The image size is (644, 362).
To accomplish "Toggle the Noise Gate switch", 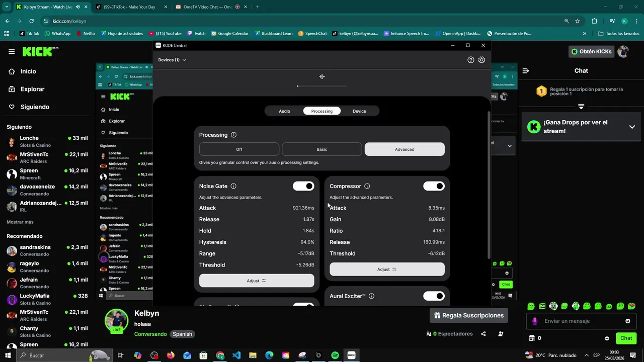I will [303, 186].
